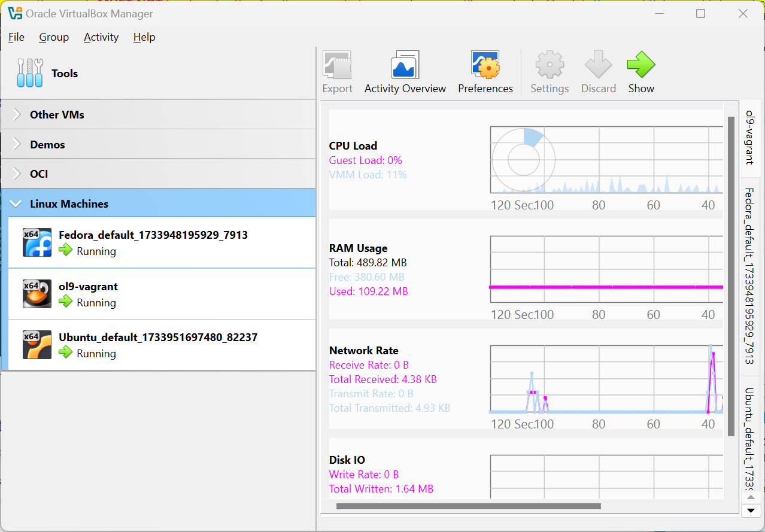This screenshot has width=765, height=532.
Task: Open the Preferences gear toolbar icon
Action: 485,65
